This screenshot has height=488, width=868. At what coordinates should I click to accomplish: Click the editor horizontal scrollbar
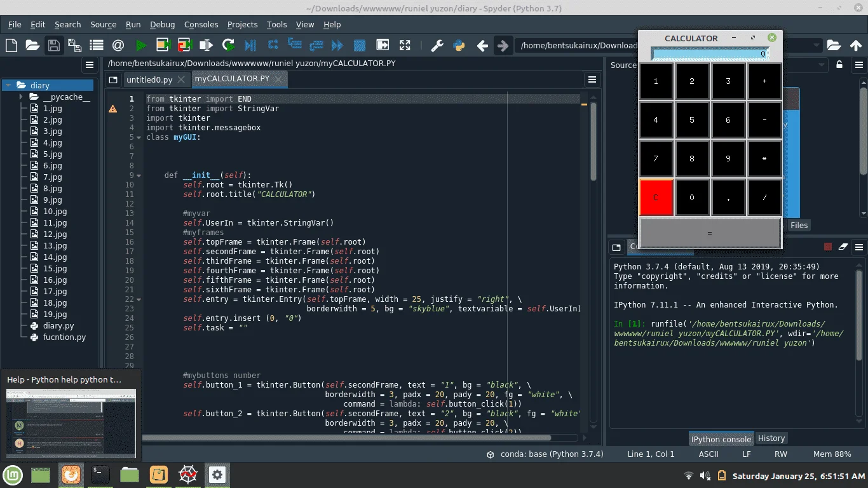point(346,437)
